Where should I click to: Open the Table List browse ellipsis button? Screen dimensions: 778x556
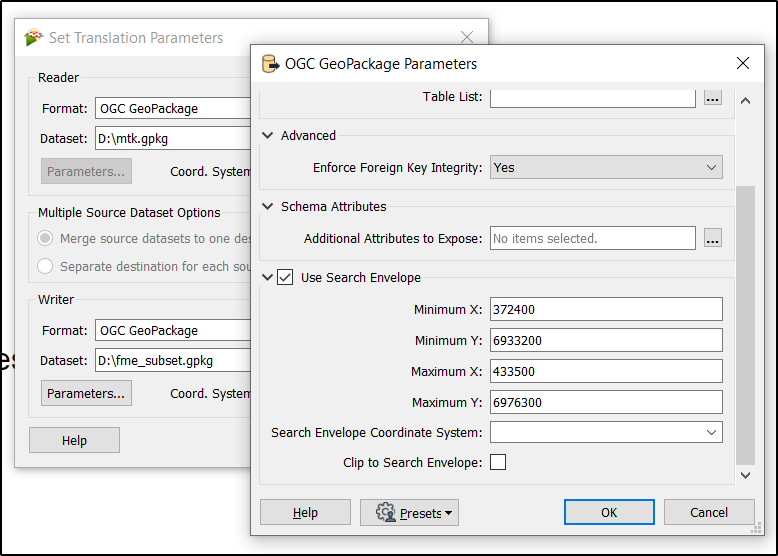click(x=713, y=97)
